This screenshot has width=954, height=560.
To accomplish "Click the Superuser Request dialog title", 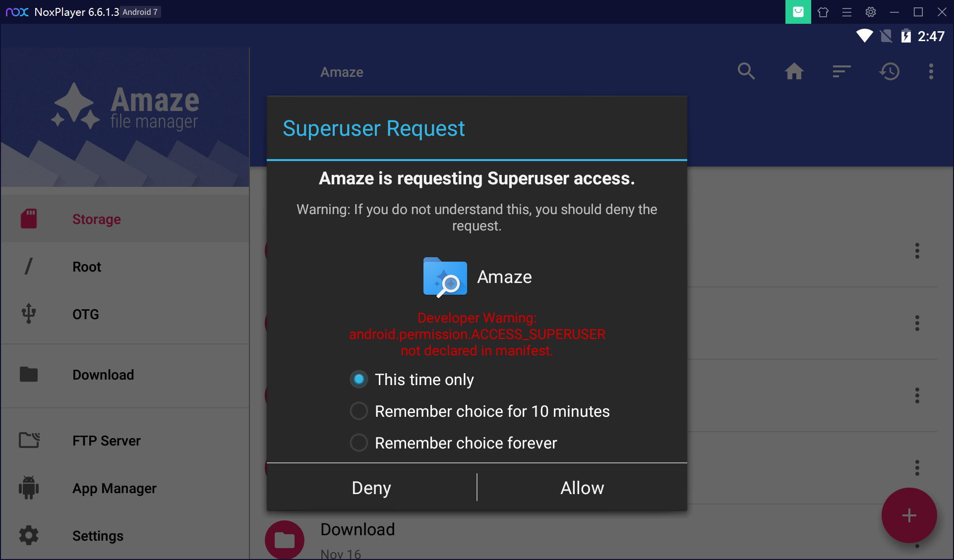I will [x=373, y=129].
